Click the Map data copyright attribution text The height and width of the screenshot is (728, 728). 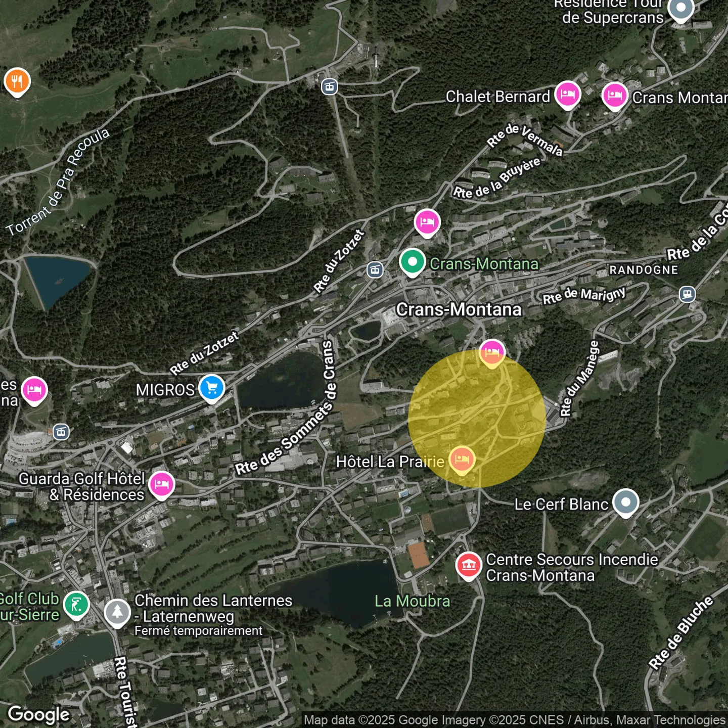click(x=514, y=720)
